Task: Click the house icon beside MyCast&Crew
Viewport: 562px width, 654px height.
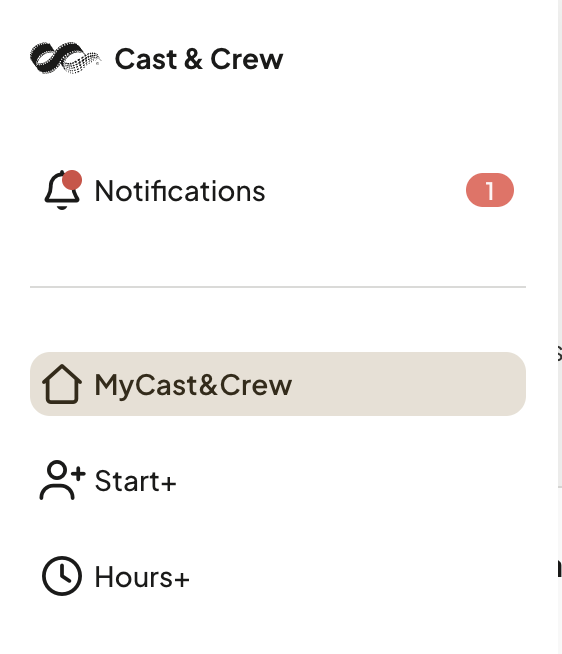Action: point(62,384)
